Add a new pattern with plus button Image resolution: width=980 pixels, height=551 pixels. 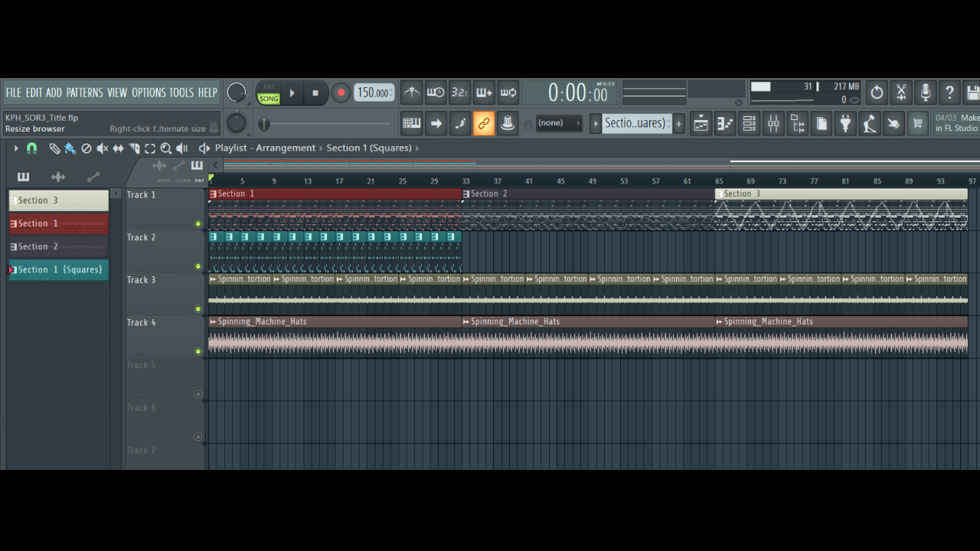[x=678, y=123]
